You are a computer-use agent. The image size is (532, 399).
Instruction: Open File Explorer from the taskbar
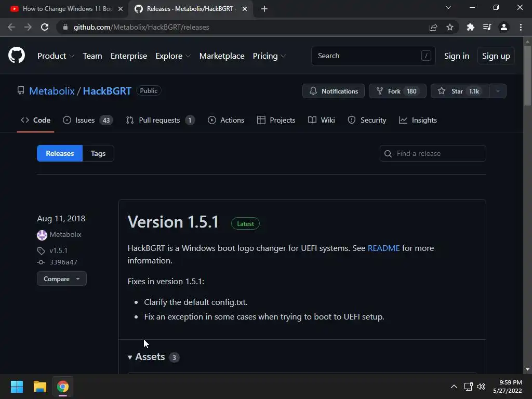pos(39,387)
